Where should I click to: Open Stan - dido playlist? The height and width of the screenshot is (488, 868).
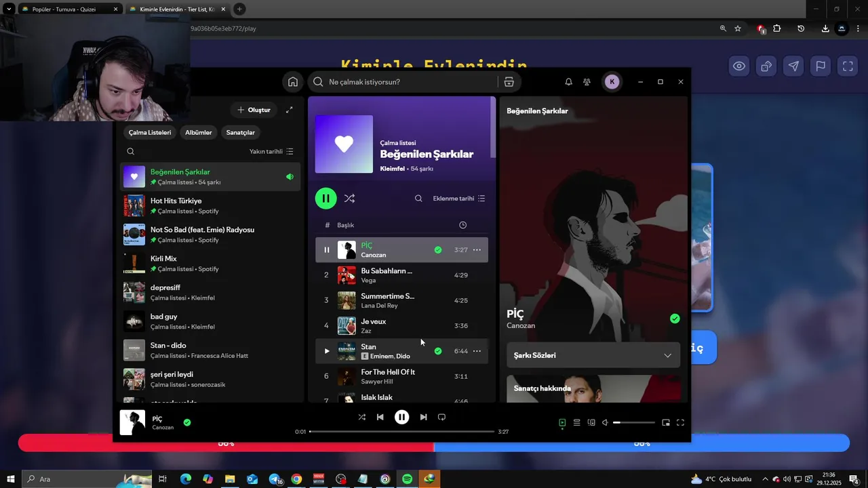point(210,350)
